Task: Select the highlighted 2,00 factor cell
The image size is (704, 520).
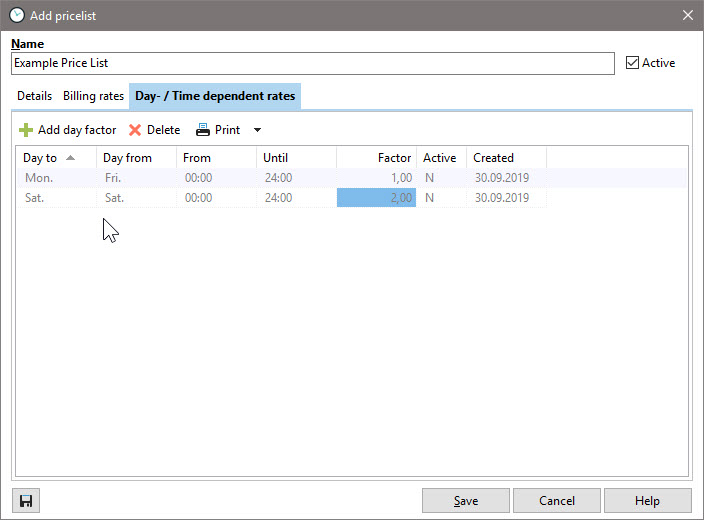Action: (x=376, y=198)
